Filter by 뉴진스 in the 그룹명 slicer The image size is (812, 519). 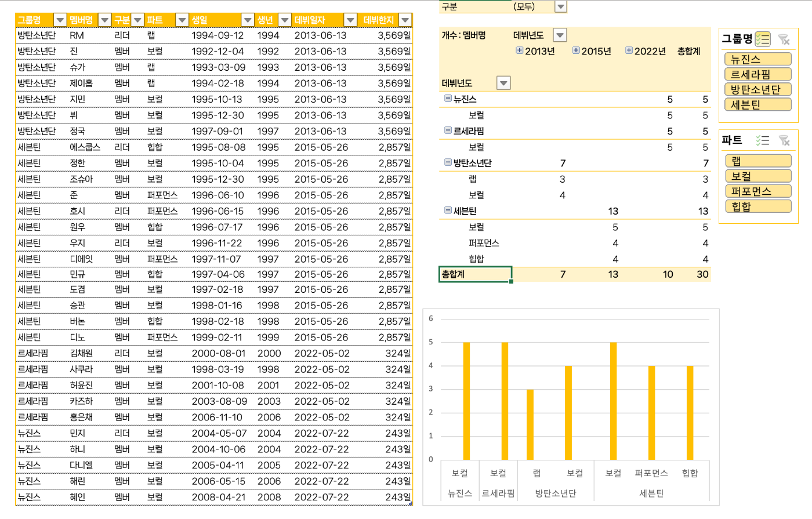click(758, 59)
